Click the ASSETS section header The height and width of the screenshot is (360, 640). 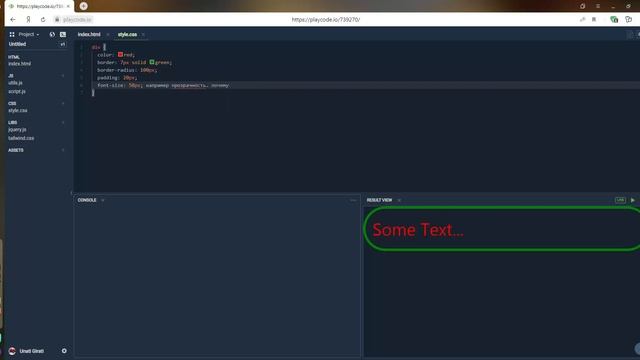pos(16,150)
